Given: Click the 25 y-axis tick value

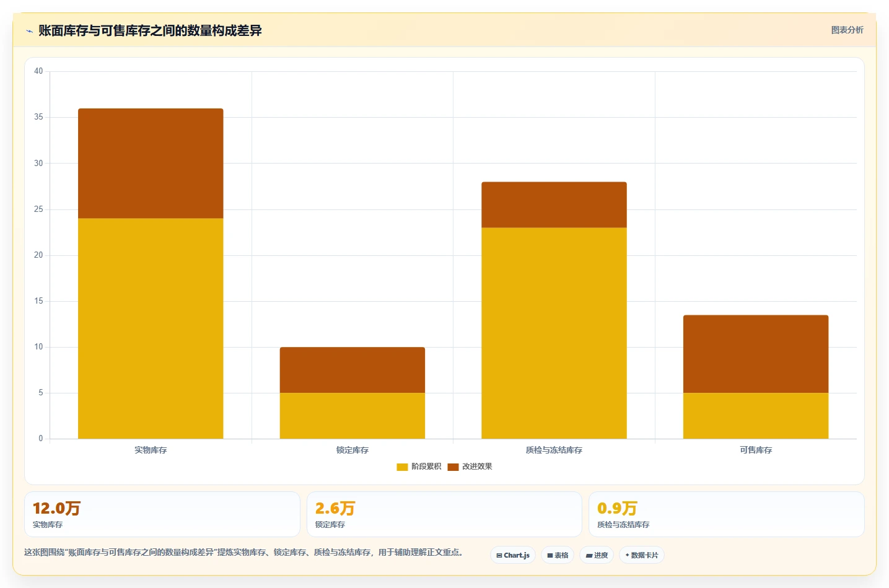Looking at the screenshot, I should 38,209.
